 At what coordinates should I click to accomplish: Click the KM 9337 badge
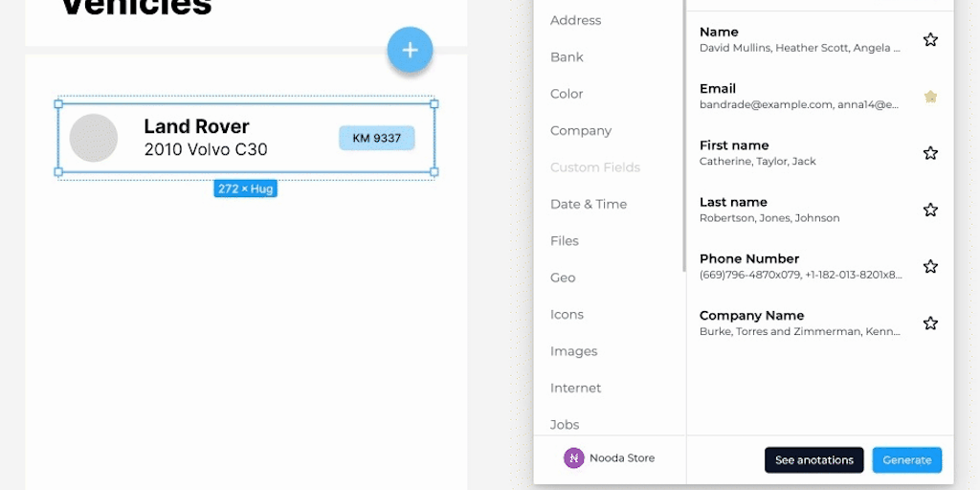pos(376,138)
